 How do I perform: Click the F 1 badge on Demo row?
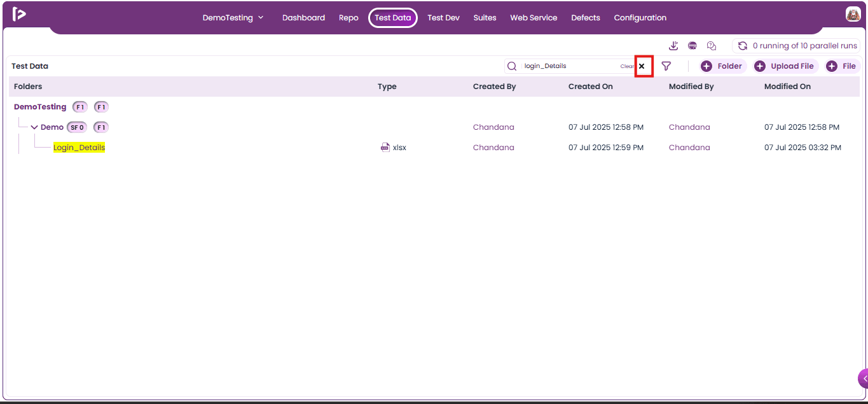[101, 127]
